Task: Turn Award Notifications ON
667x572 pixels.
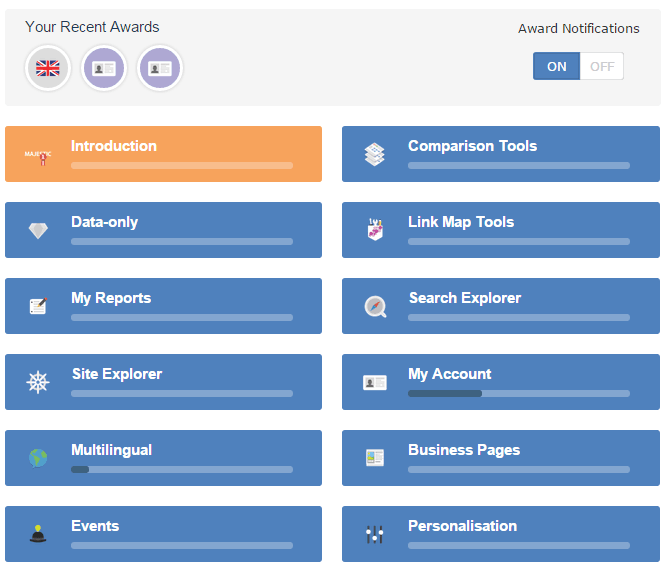Action: pyautogui.click(x=556, y=67)
